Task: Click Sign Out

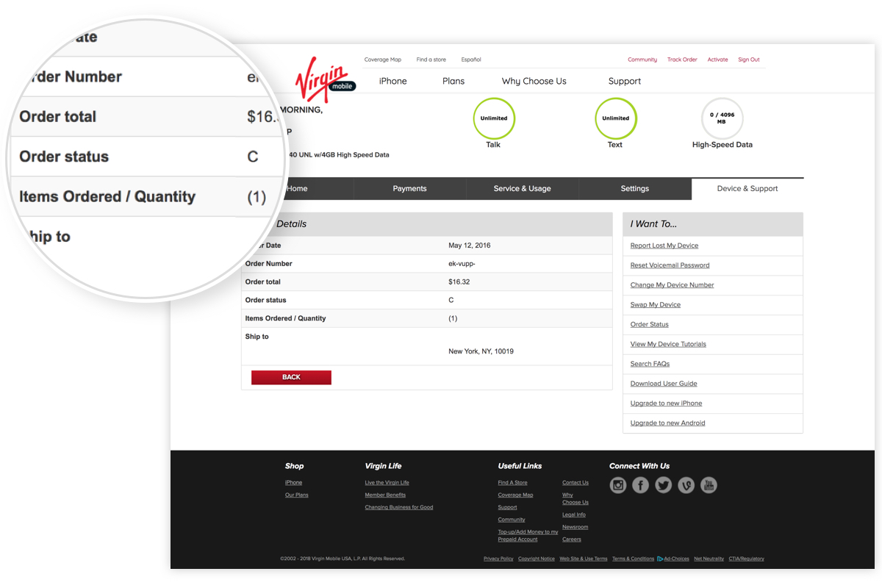Action: [749, 60]
